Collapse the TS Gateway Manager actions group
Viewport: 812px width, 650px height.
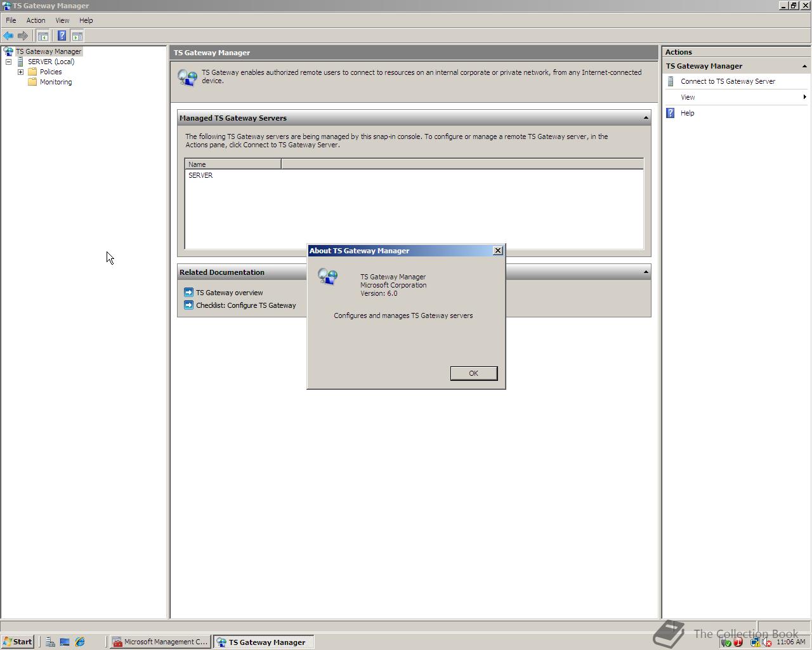(804, 66)
